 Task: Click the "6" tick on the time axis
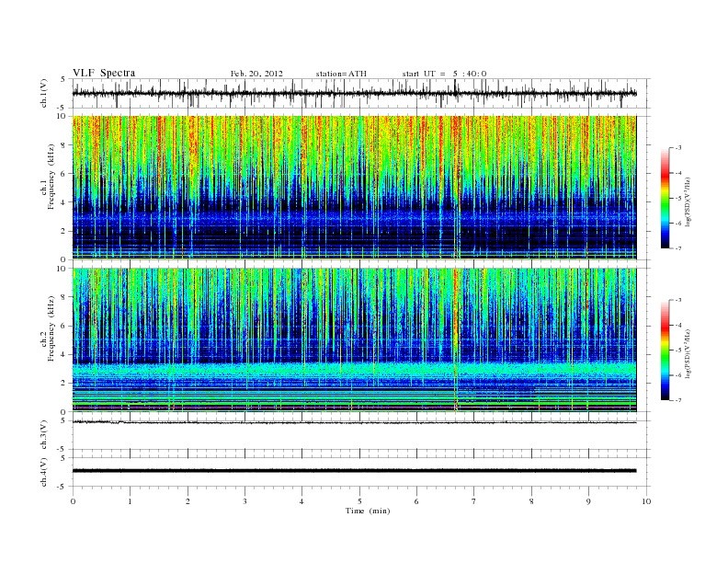click(x=416, y=501)
